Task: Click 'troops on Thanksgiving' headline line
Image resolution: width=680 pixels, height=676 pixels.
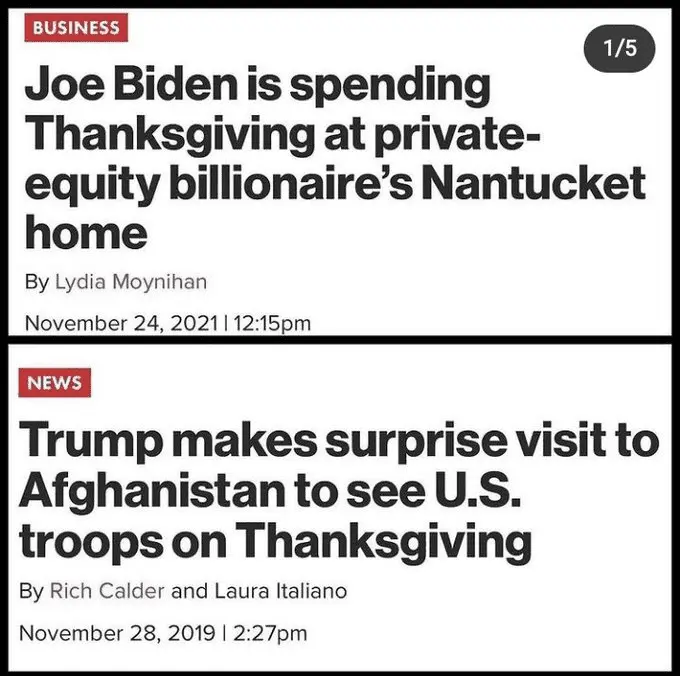Action: (275, 541)
